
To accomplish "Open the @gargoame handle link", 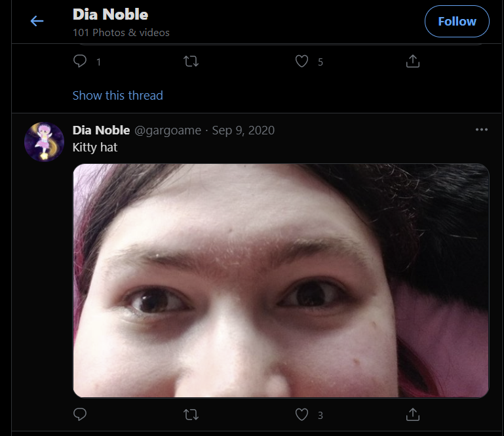I will (168, 130).
